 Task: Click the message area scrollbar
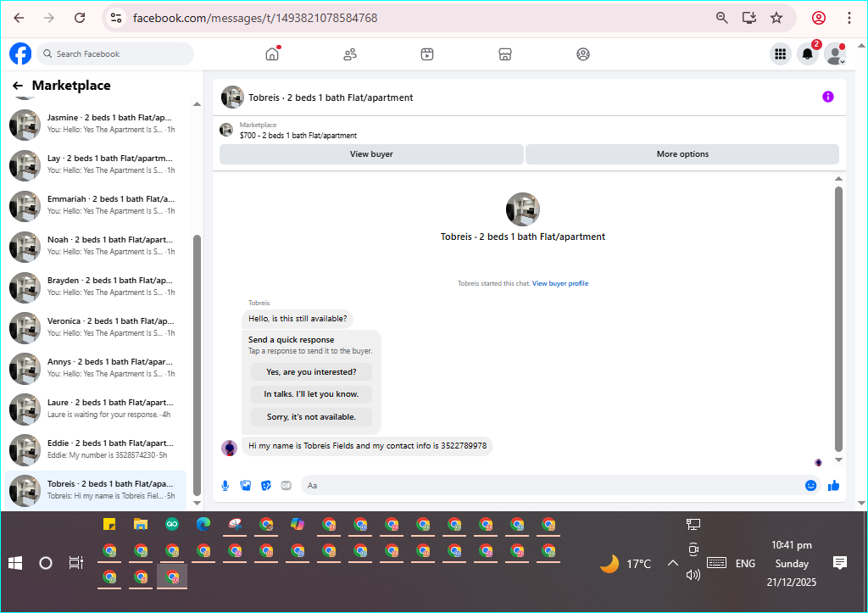tap(838, 319)
